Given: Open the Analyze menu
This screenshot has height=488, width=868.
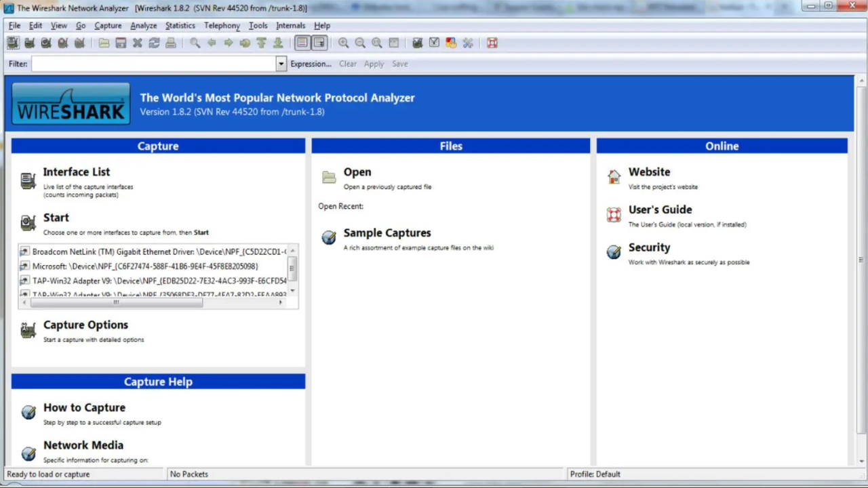Looking at the screenshot, I should [x=143, y=25].
